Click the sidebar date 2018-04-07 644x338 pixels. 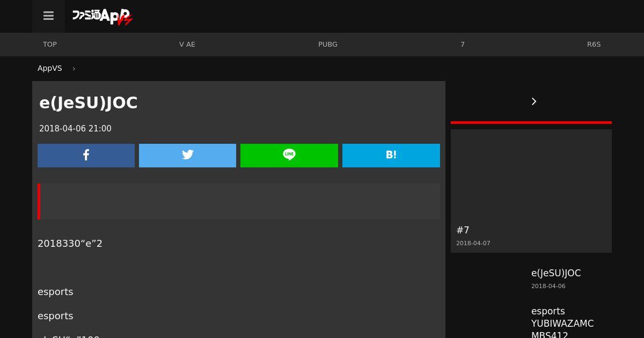click(x=473, y=244)
